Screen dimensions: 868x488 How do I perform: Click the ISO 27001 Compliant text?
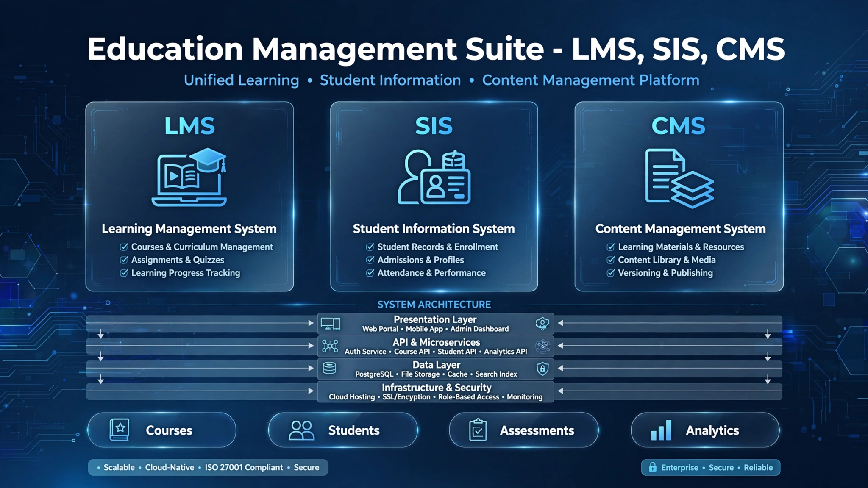[x=244, y=467]
